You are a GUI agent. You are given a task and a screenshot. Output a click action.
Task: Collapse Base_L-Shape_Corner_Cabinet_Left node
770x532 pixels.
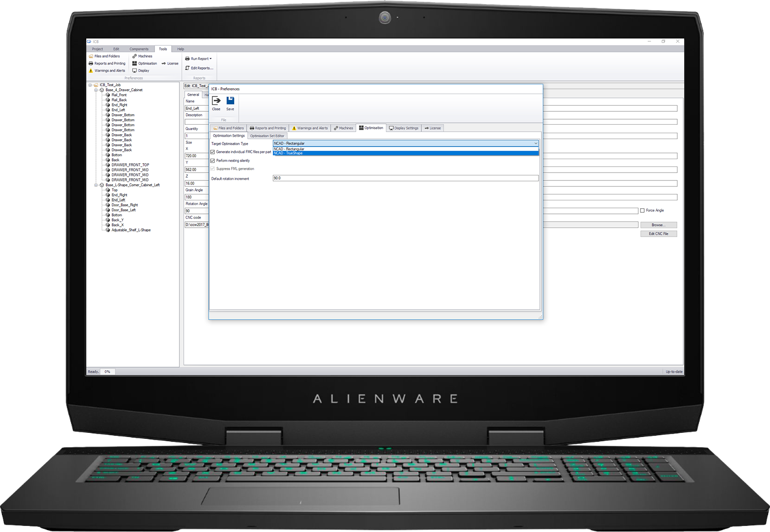[x=96, y=185]
